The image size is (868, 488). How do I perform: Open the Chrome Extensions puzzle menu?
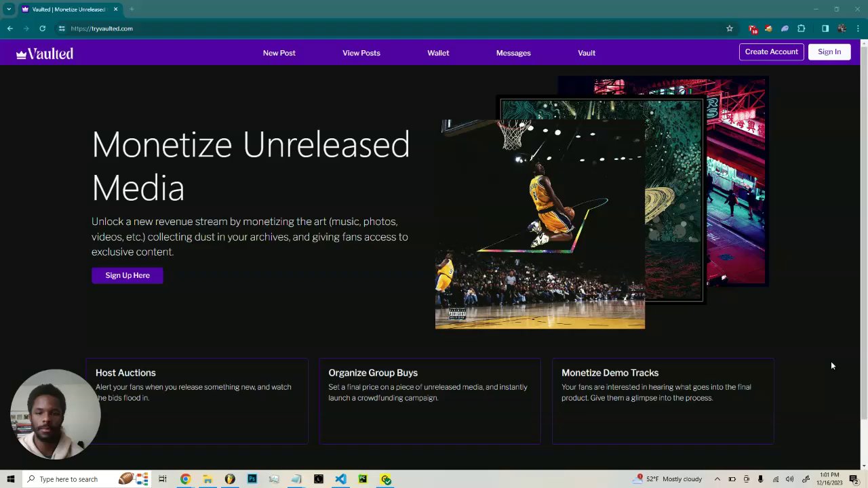[802, 28]
